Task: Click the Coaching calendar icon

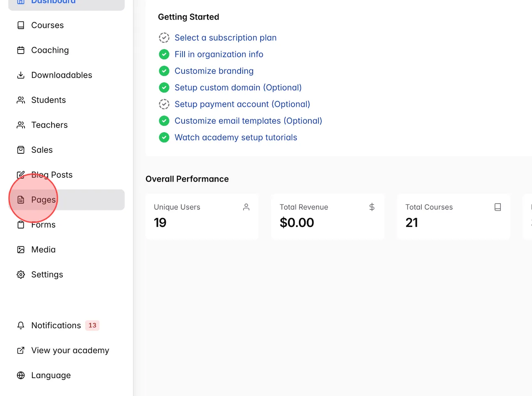Action: (x=21, y=50)
